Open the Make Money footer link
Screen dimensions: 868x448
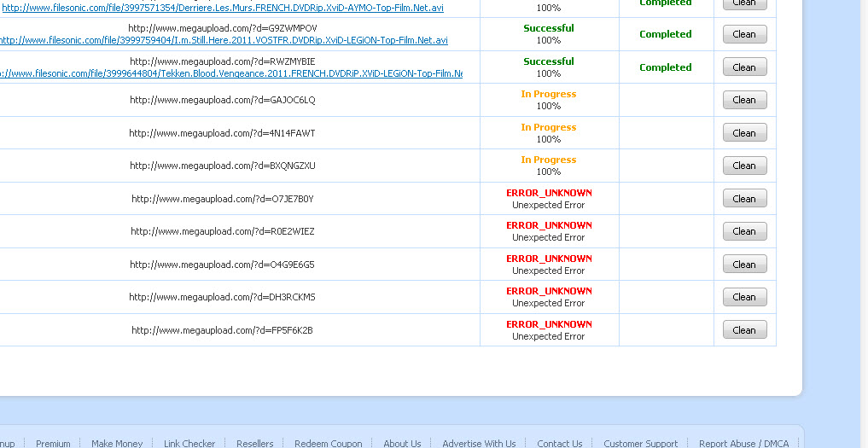[x=117, y=444]
